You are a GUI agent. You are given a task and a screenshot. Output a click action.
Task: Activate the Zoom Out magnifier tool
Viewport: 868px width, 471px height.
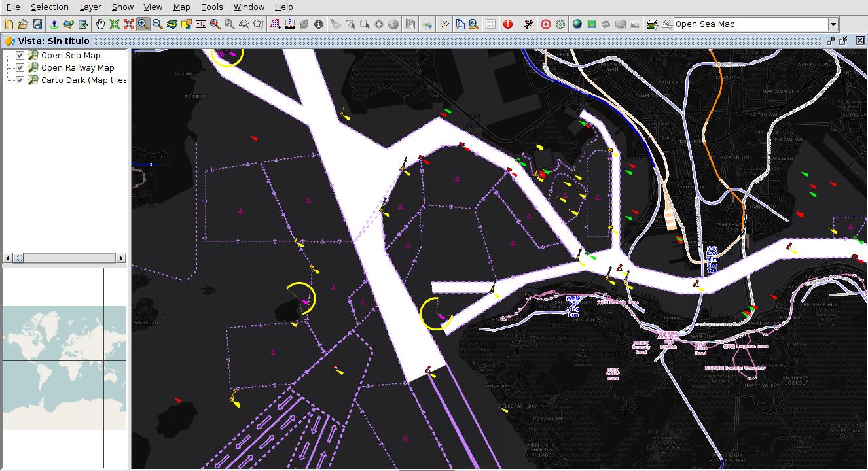pos(157,24)
